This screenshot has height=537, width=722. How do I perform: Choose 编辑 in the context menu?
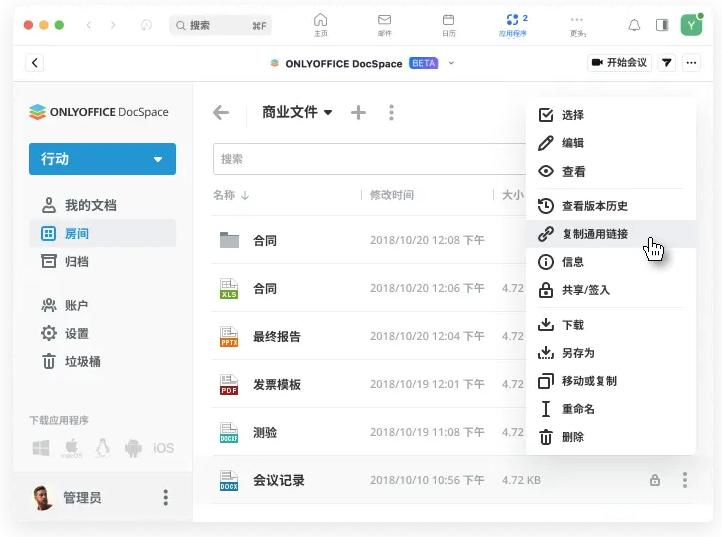[611, 143]
